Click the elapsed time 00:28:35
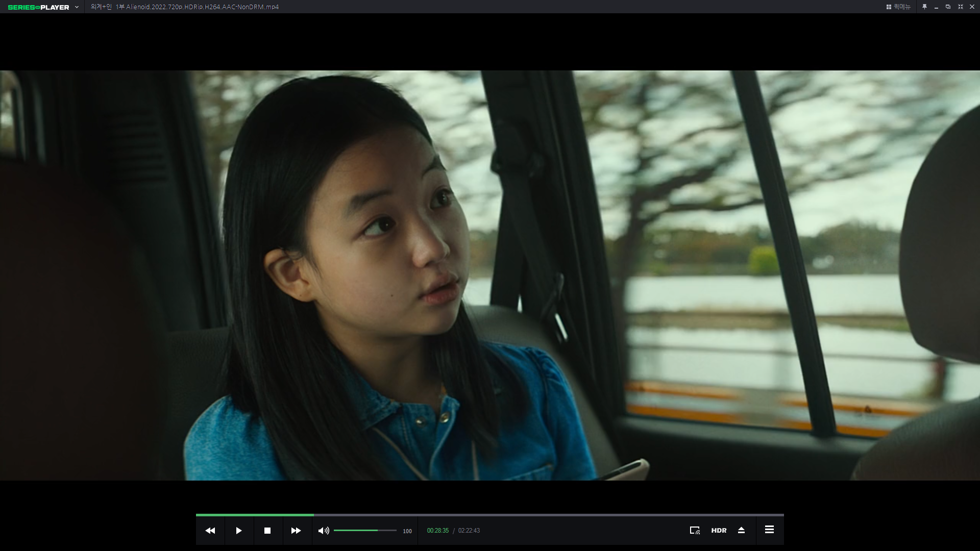Image resolution: width=980 pixels, height=551 pixels. click(x=438, y=531)
